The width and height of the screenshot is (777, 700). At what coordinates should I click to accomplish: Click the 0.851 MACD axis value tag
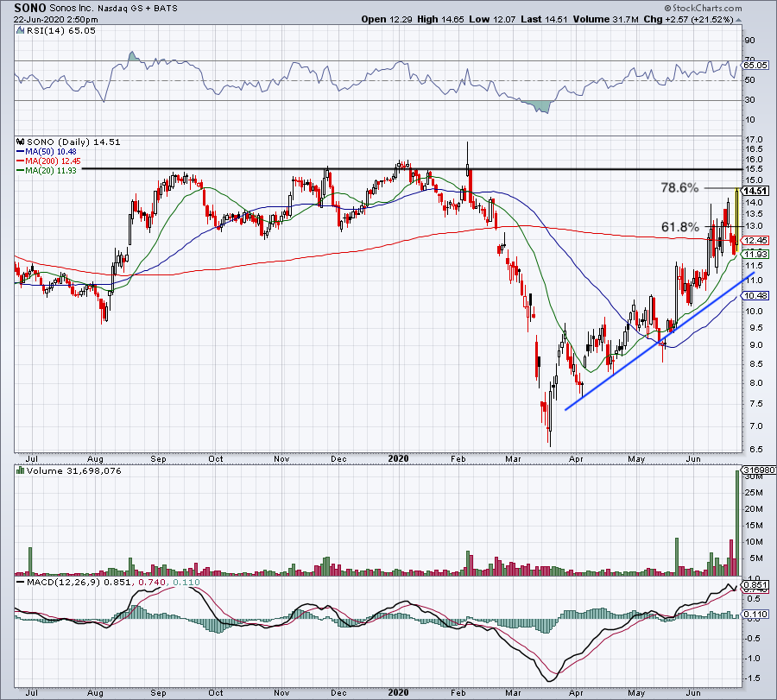pyautogui.click(x=755, y=585)
